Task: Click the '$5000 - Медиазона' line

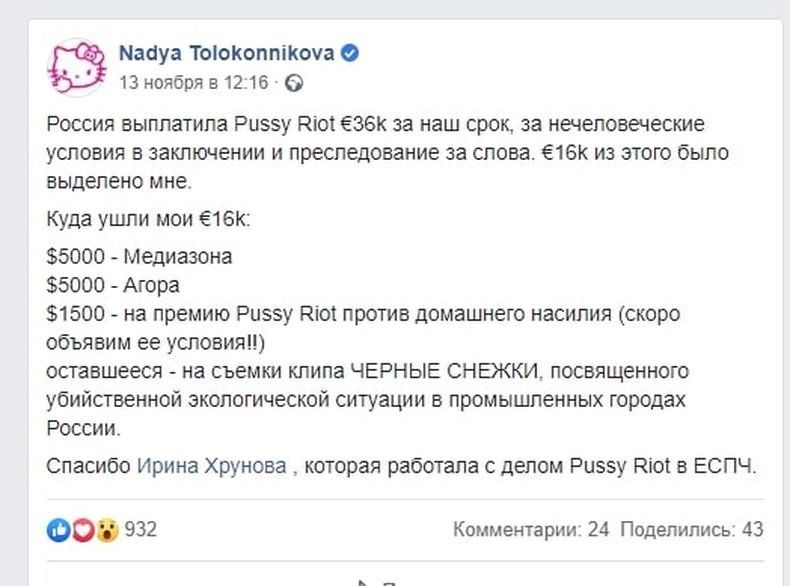Action: 139,257
